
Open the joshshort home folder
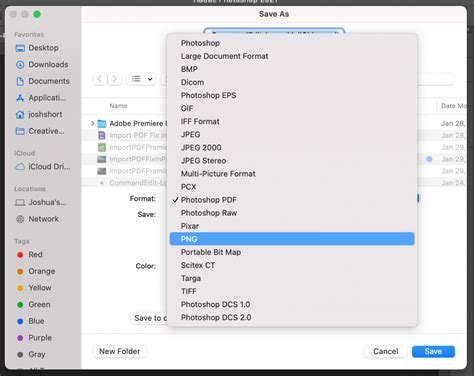pos(39,115)
